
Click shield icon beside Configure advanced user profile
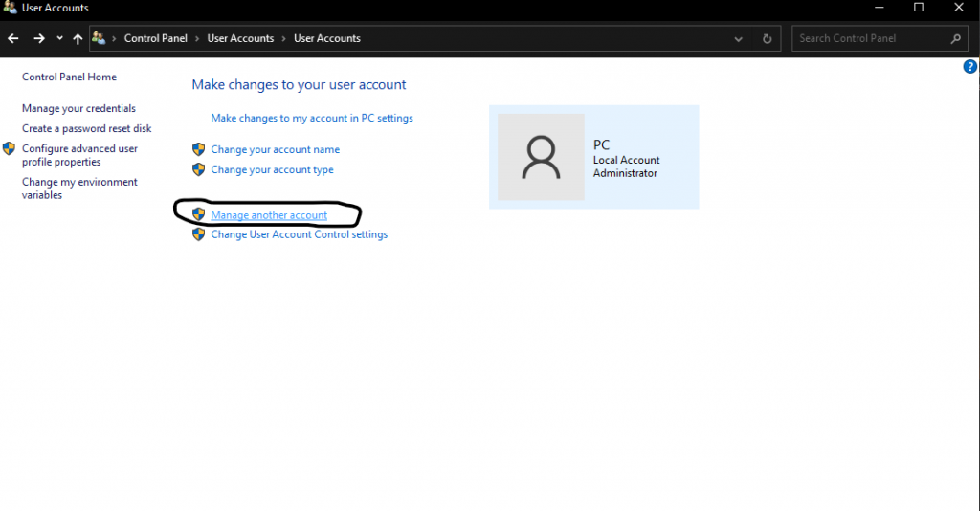(9, 148)
